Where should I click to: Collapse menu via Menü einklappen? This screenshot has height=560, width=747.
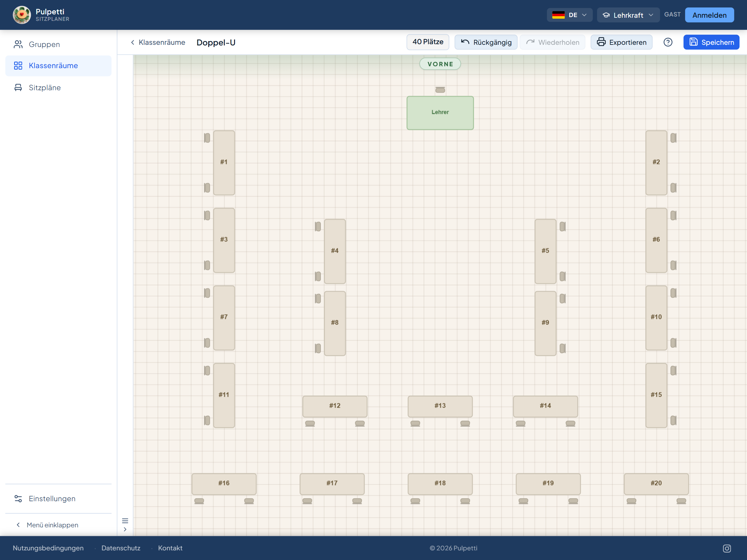coord(47,525)
